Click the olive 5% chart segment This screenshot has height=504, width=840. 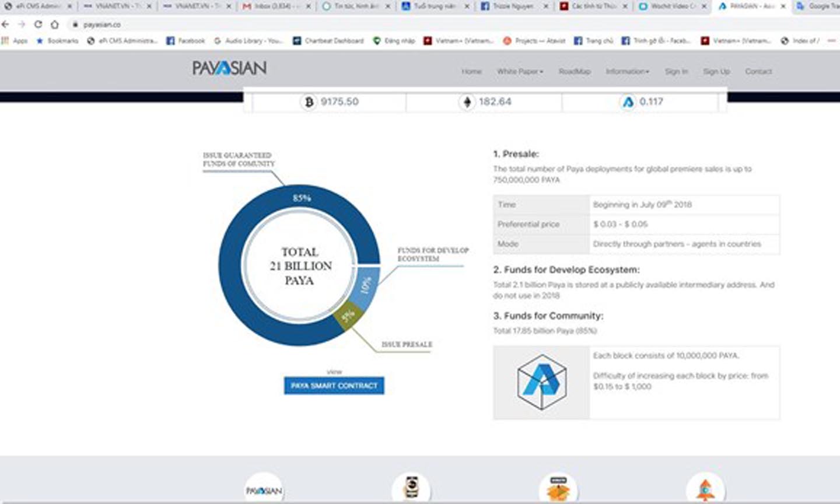[x=348, y=316]
